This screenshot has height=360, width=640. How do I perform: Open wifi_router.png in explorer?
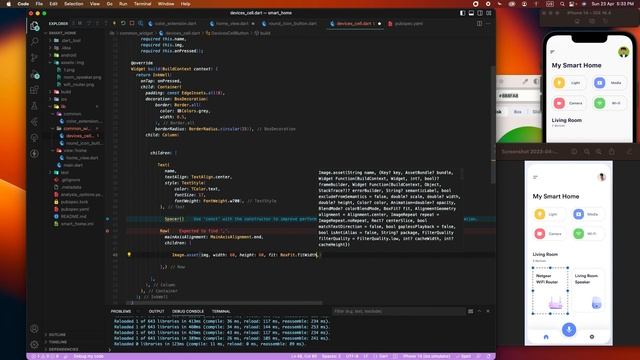(x=78, y=84)
